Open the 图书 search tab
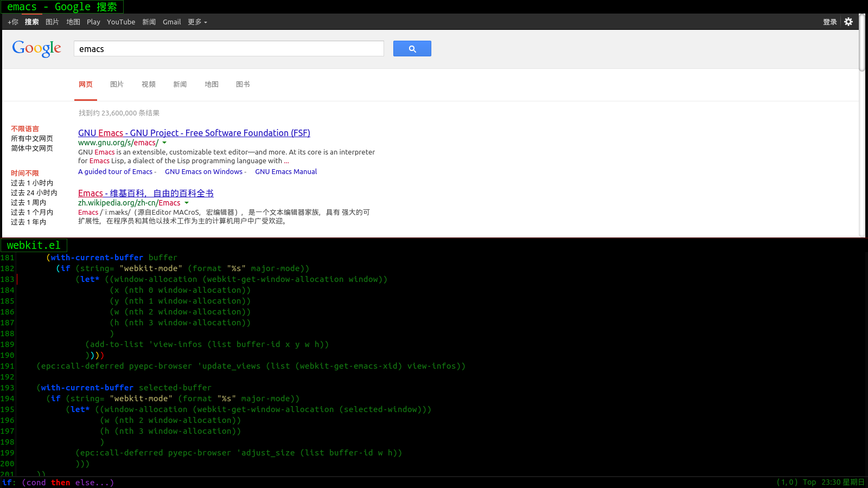 pos(242,85)
